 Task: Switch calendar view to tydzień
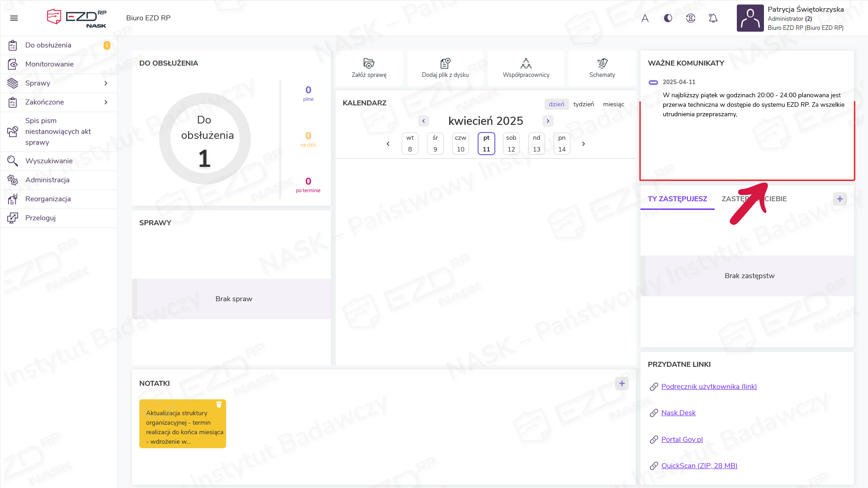pyautogui.click(x=583, y=104)
